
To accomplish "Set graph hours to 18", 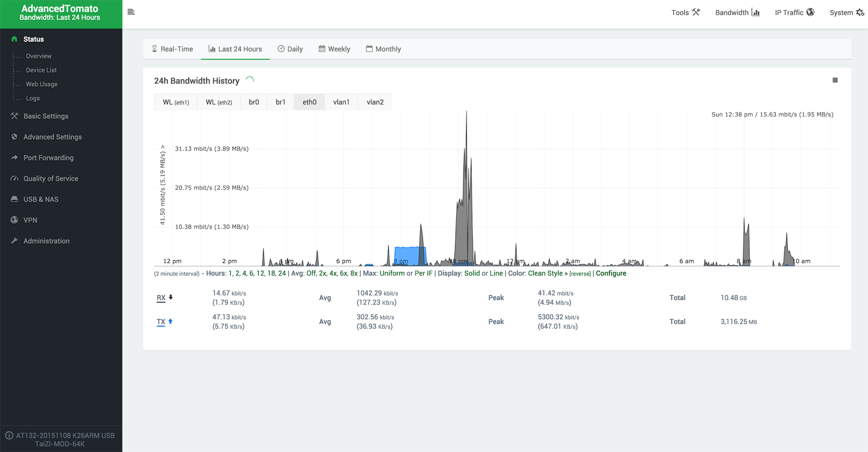I will [x=271, y=274].
